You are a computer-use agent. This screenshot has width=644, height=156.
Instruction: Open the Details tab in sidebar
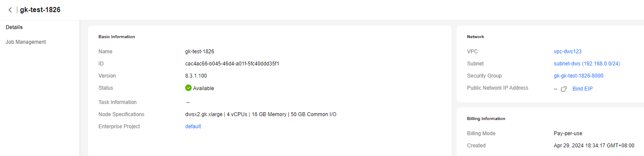(14, 27)
